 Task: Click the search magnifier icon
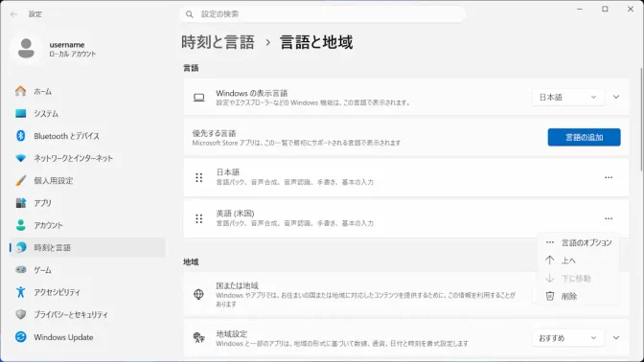pos(190,14)
